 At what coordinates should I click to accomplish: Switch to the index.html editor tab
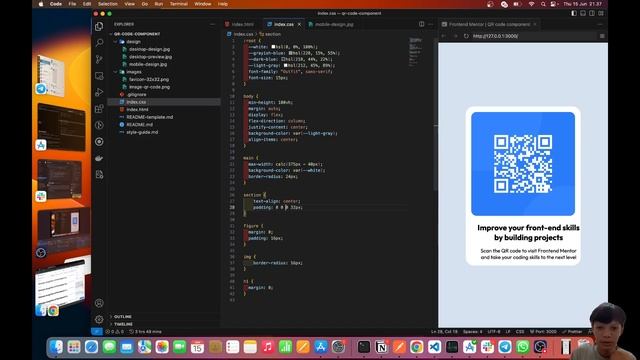(242, 24)
